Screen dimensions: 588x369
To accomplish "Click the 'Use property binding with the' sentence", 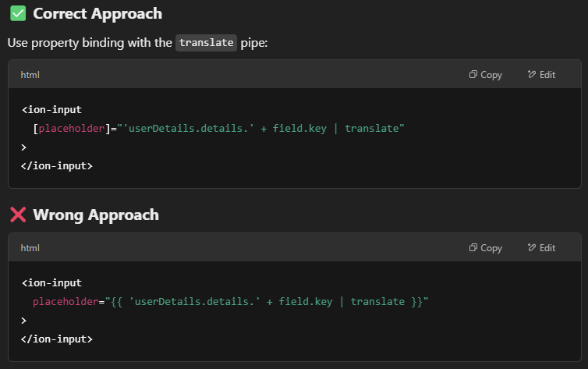I will click(x=90, y=43).
